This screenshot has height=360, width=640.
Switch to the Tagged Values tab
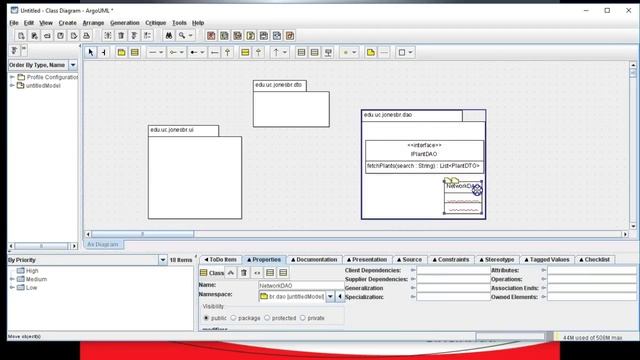coord(547,260)
